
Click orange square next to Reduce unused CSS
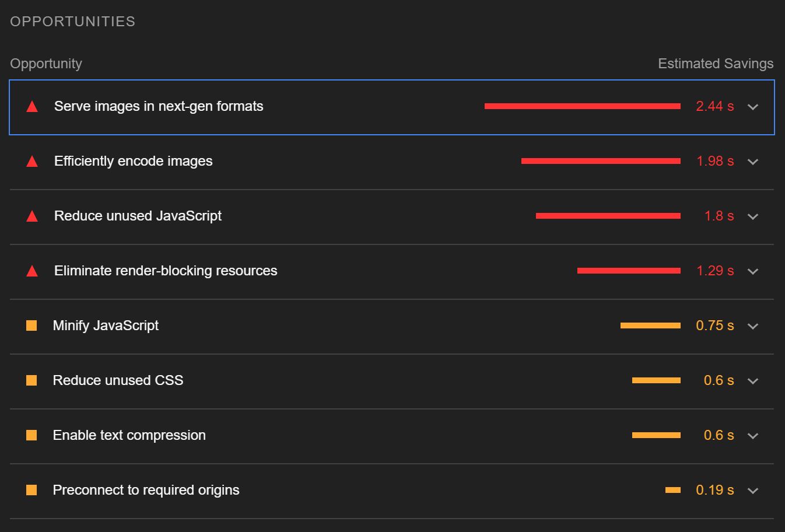(x=31, y=380)
